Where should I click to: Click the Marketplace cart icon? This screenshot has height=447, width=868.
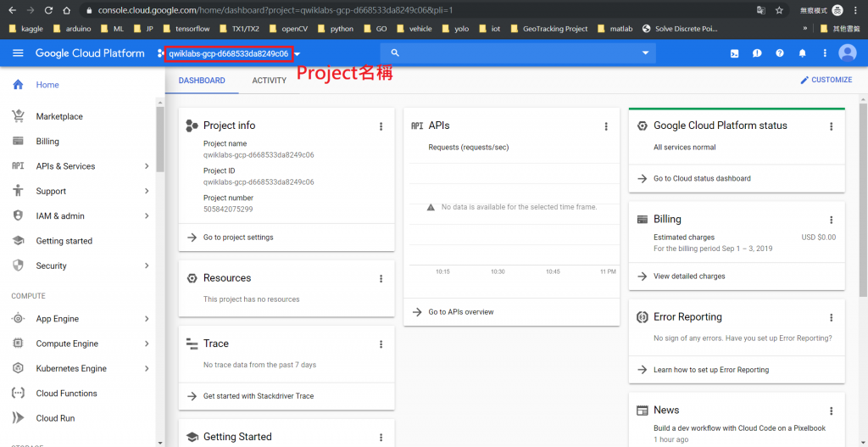(x=19, y=116)
